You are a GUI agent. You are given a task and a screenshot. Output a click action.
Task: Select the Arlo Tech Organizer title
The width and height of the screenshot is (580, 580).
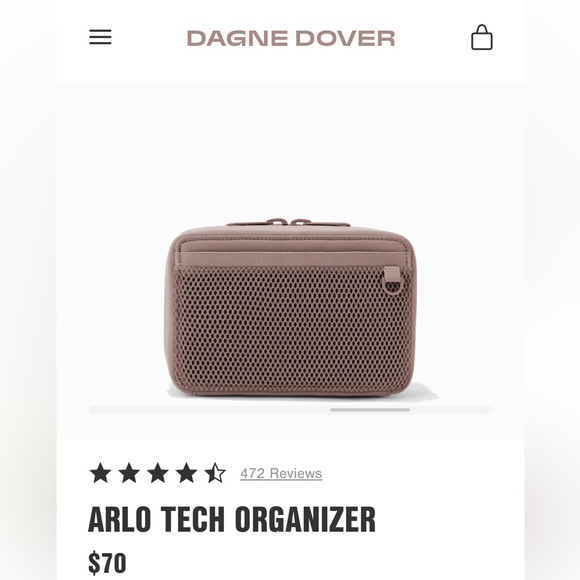click(232, 519)
